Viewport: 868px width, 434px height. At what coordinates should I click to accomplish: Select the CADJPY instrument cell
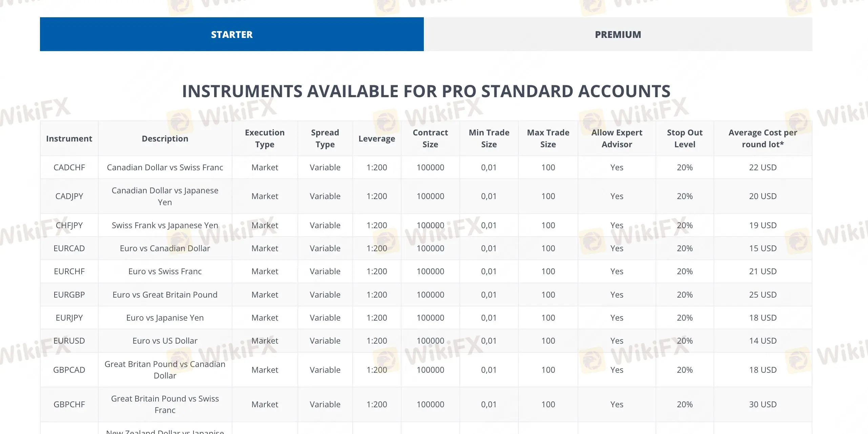point(69,196)
